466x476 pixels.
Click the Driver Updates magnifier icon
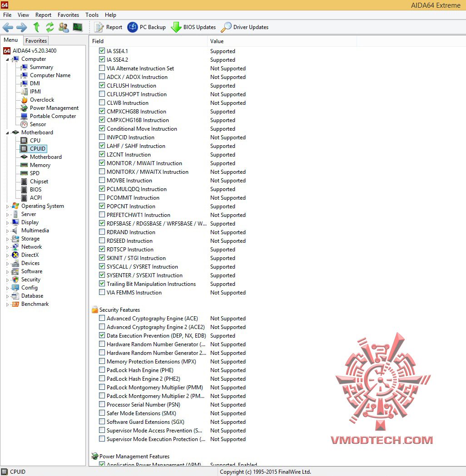click(226, 27)
